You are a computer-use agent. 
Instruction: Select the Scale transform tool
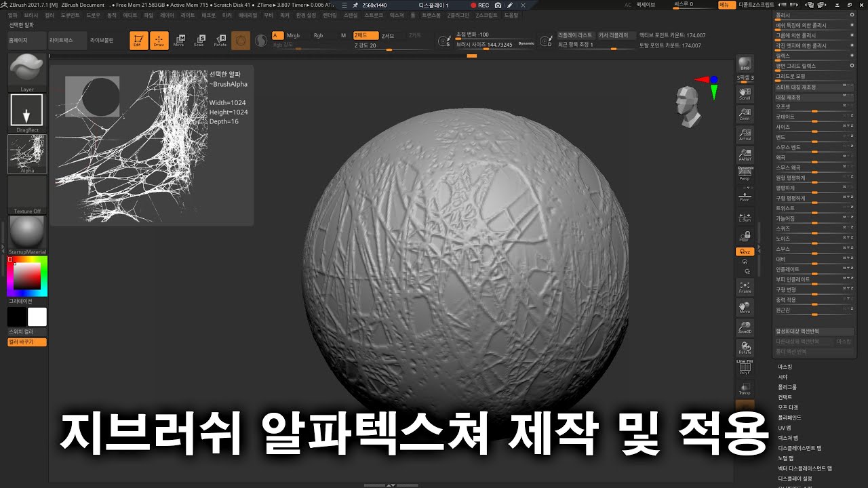pos(199,41)
